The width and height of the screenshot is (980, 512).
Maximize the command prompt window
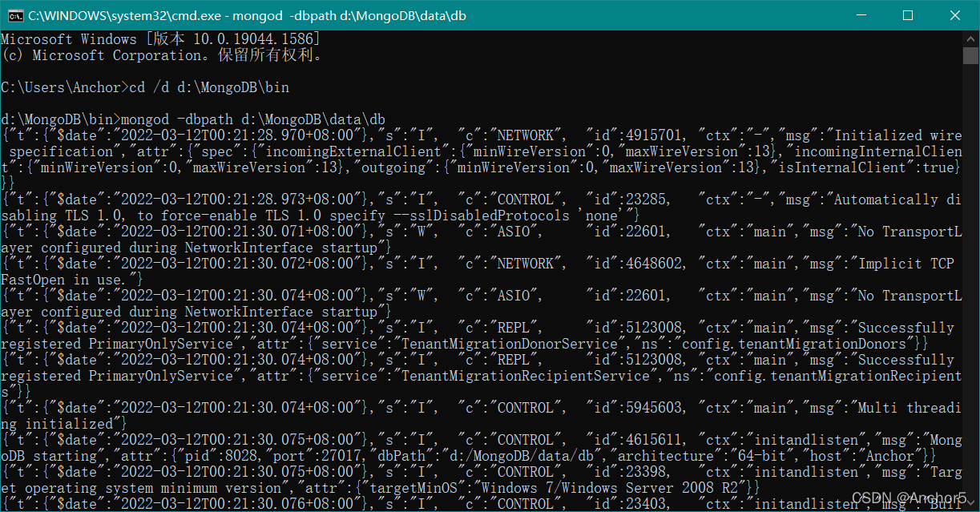pos(908,15)
